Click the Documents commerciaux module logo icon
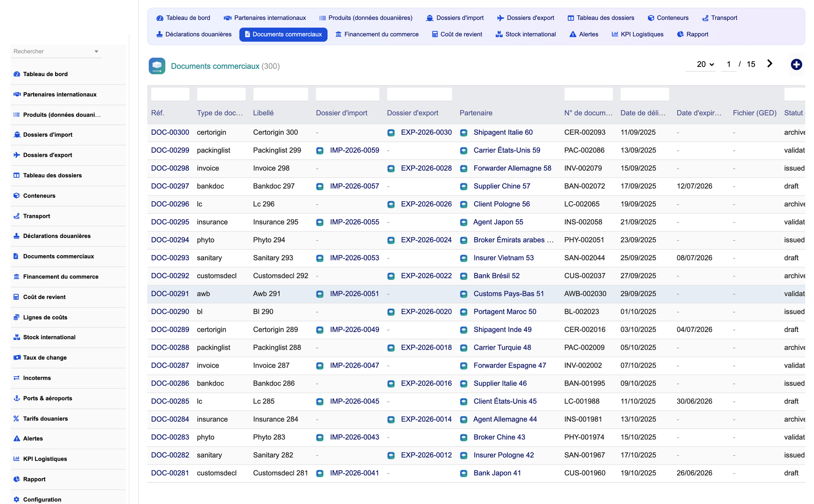814x504 pixels. click(x=157, y=66)
